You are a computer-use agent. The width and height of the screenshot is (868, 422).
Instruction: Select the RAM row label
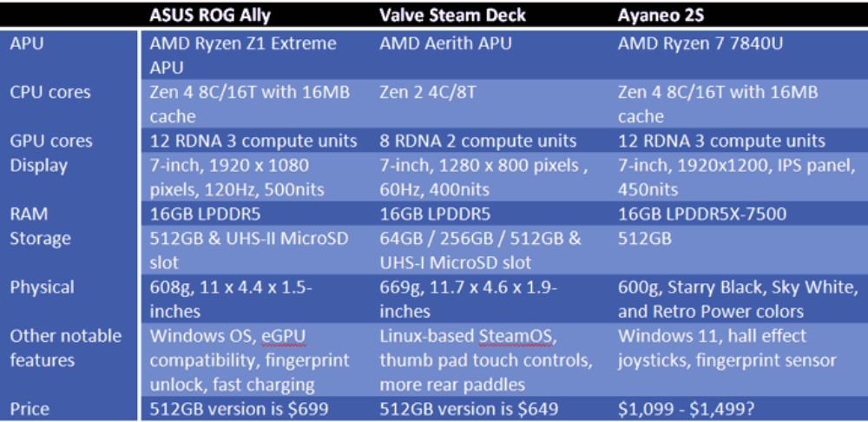coord(29,214)
